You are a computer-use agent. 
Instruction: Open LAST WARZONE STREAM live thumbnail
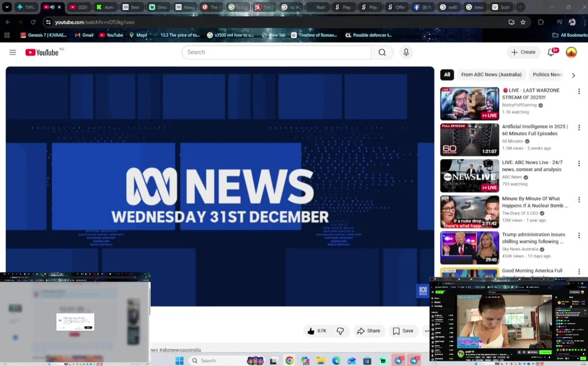[x=470, y=104]
